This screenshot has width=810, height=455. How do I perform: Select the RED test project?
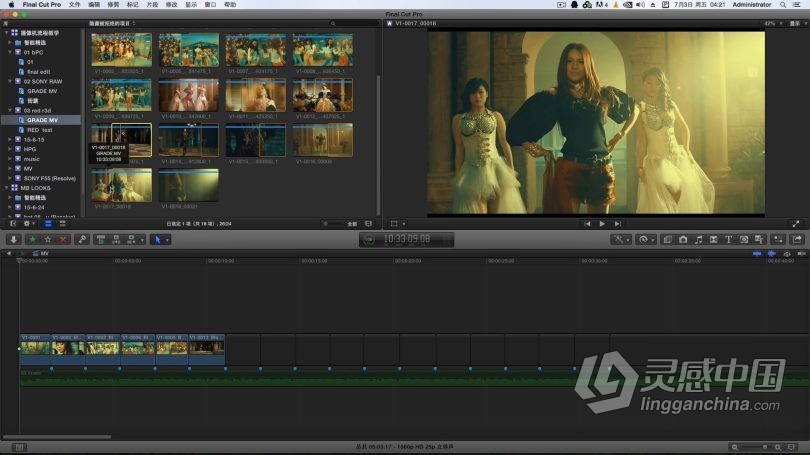tap(39, 130)
